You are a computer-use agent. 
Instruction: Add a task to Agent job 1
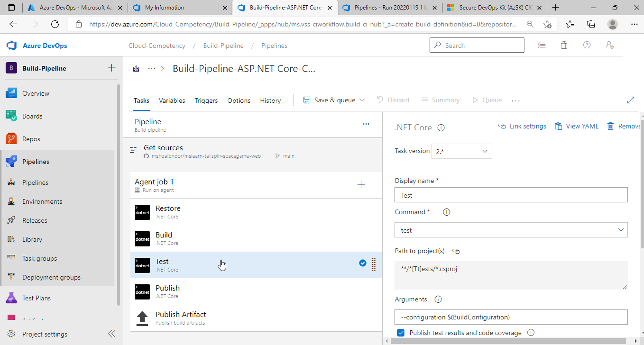(361, 185)
